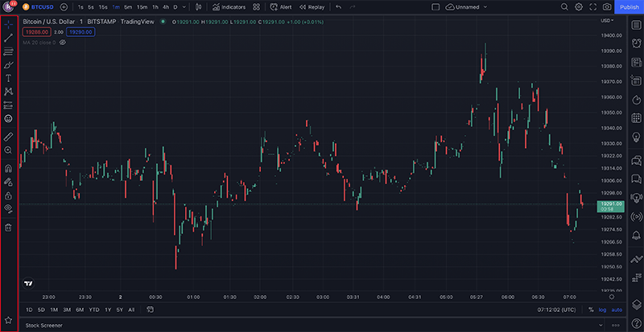Create an Alert
The image size is (644, 332).
281,7
